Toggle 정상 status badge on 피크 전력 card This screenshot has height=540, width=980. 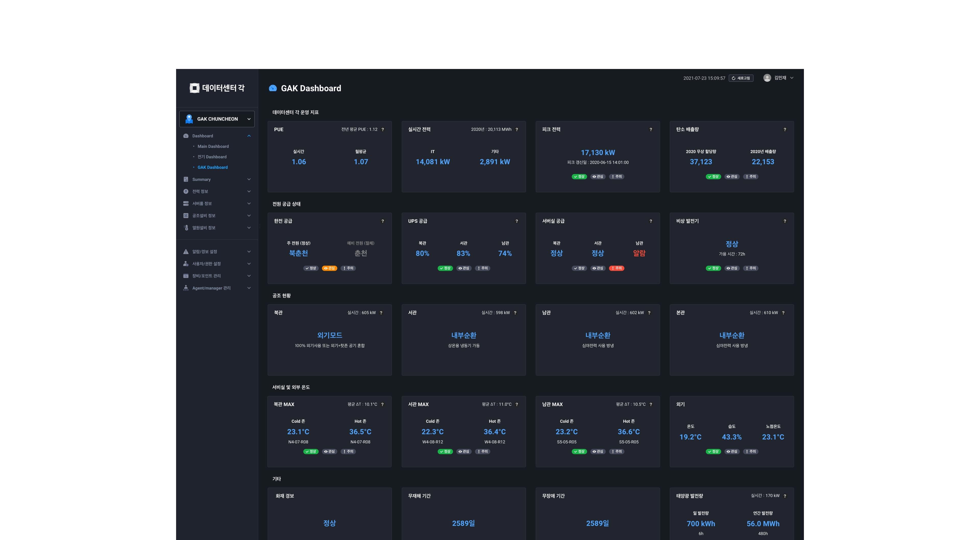[x=579, y=177]
